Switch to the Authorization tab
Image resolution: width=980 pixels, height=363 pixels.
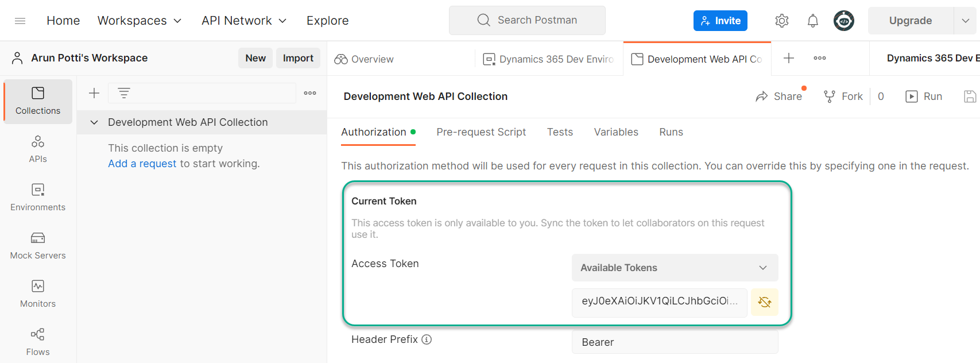tap(378, 132)
